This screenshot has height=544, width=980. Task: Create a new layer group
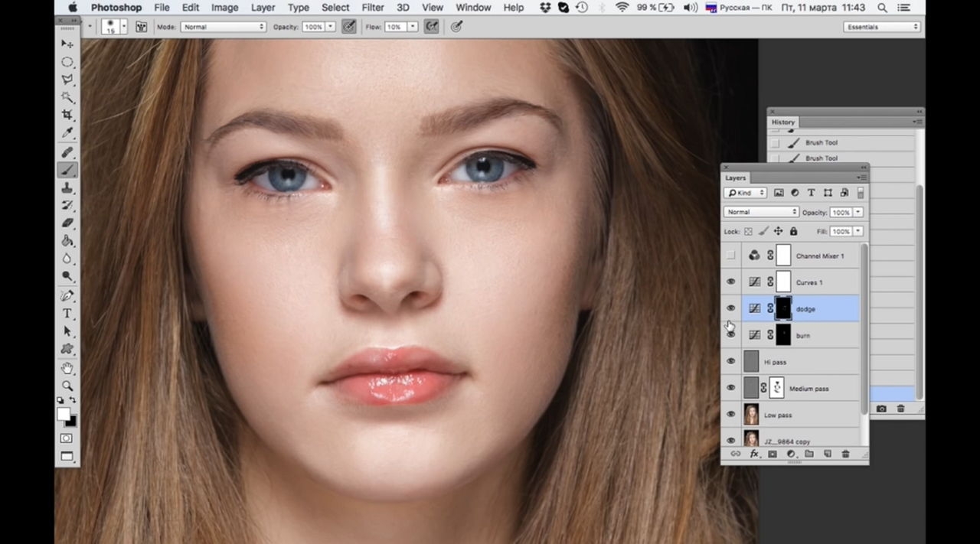coord(808,454)
